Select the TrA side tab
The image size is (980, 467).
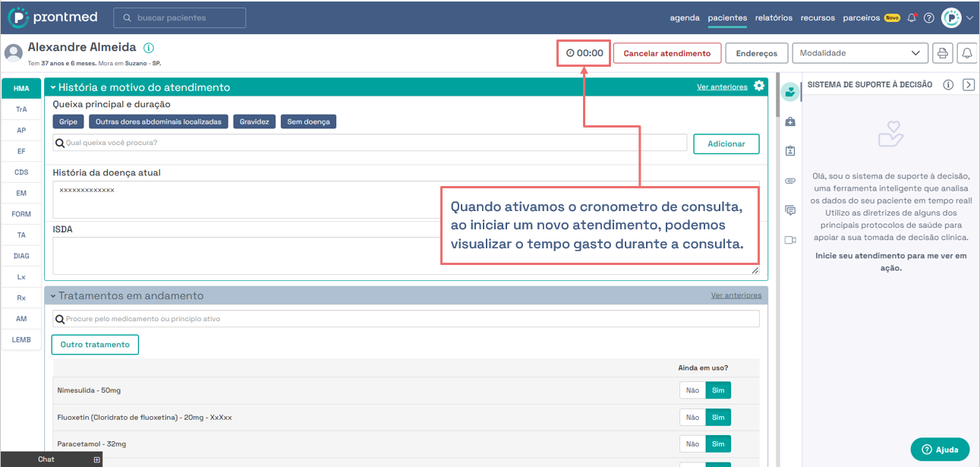point(21,109)
